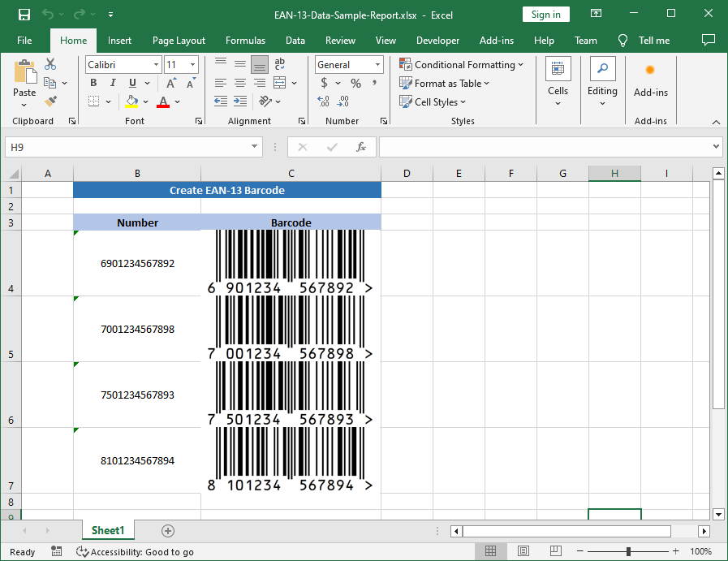Align cell text to the left

[221, 83]
